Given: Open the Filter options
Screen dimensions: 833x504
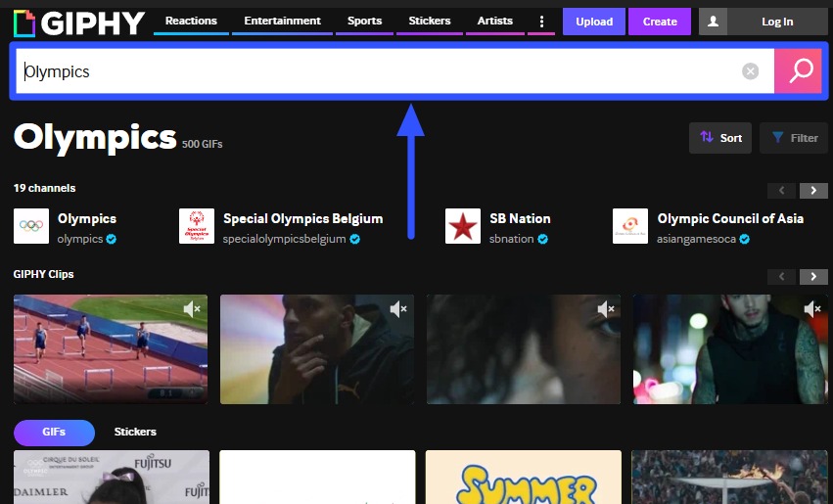Looking at the screenshot, I should click(x=793, y=138).
